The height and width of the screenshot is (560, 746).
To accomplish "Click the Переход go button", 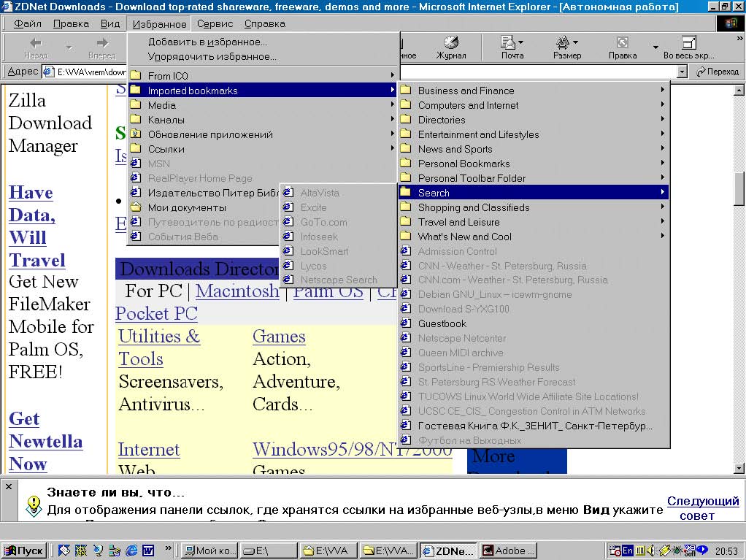I will (x=718, y=72).
